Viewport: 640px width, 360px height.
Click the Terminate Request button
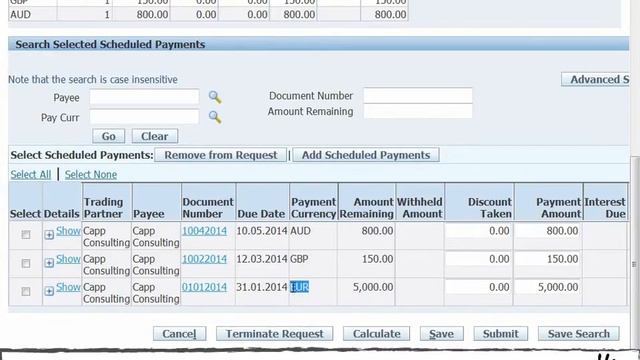[274, 334]
